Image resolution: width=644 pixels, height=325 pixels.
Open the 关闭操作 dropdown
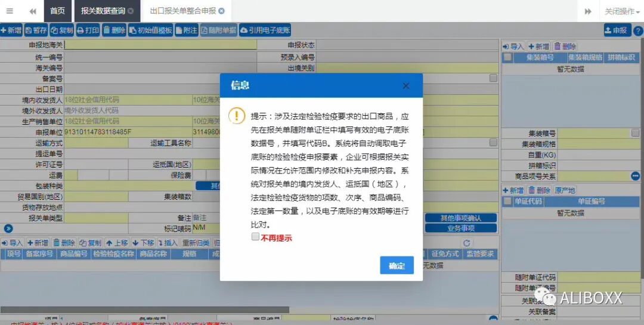[x=622, y=11]
